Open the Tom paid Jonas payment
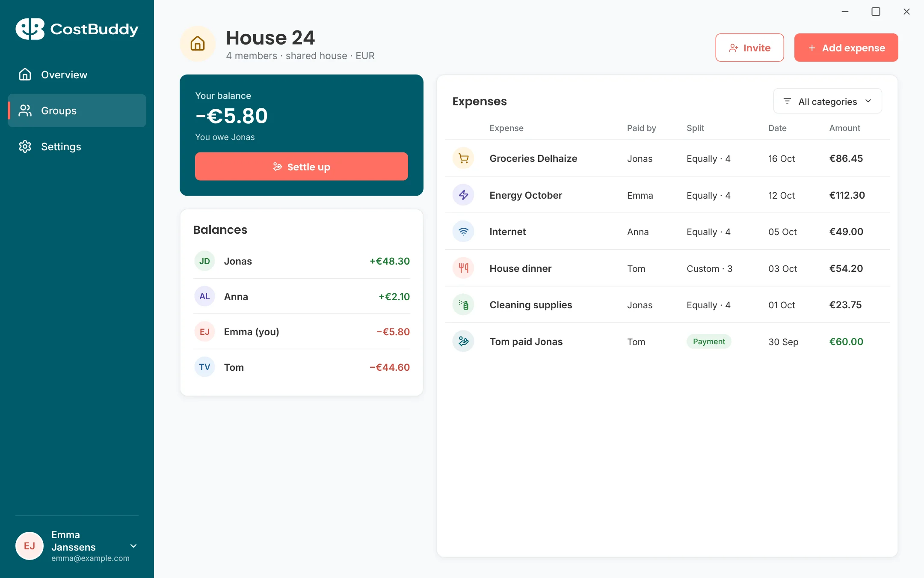924x578 pixels. pyautogui.click(x=667, y=342)
